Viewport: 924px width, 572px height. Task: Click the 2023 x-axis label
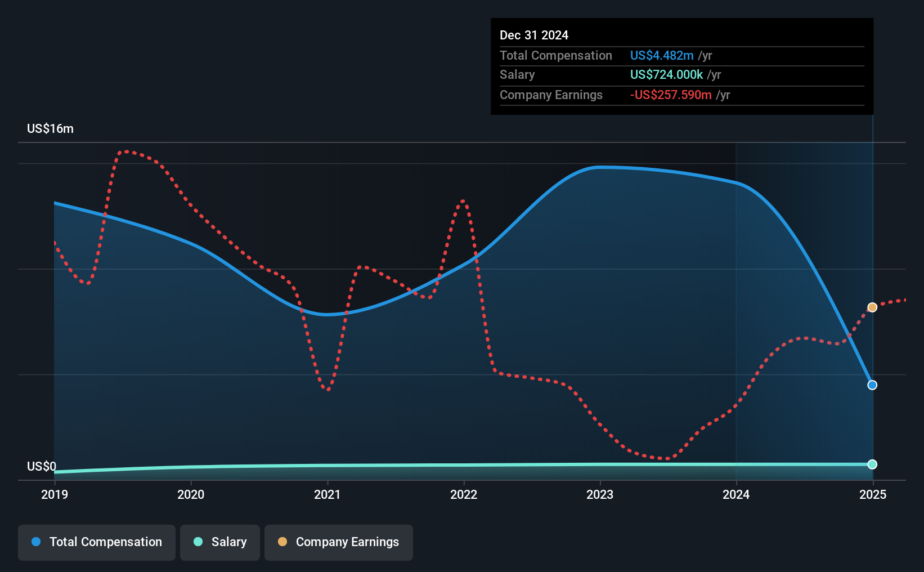[600, 494]
